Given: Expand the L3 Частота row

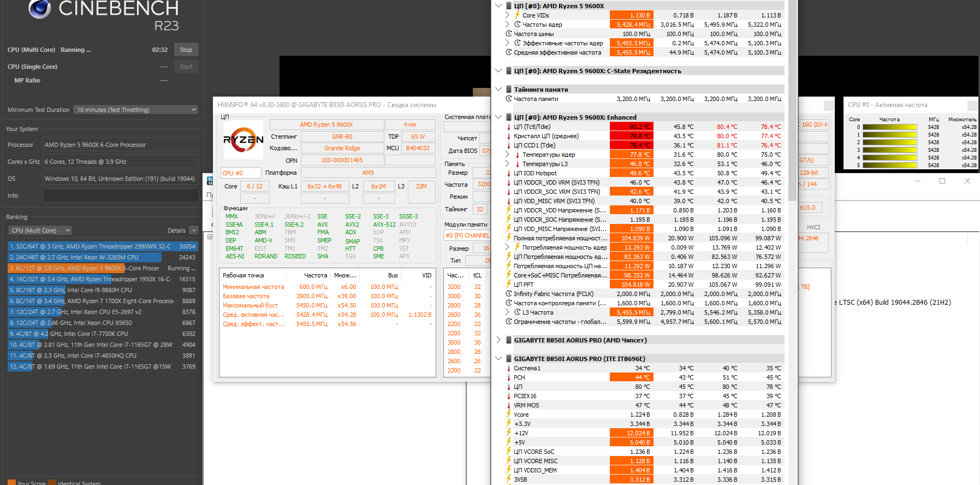Looking at the screenshot, I should (507, 312).
